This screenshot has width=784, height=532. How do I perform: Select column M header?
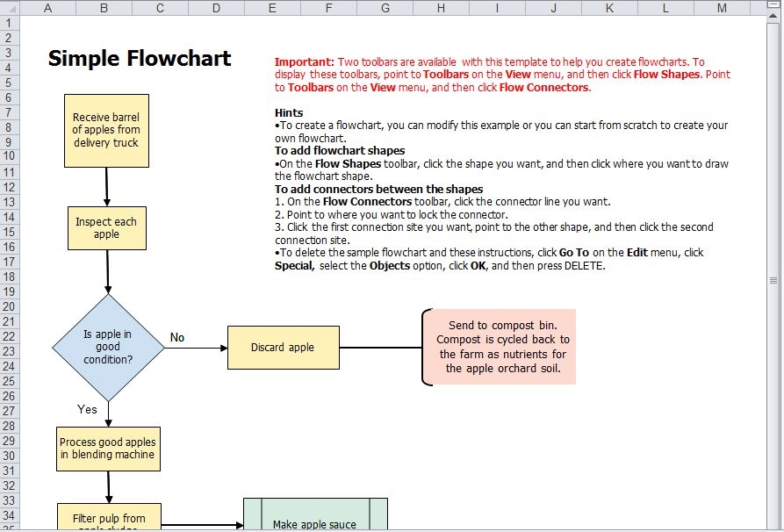point(722,7)
